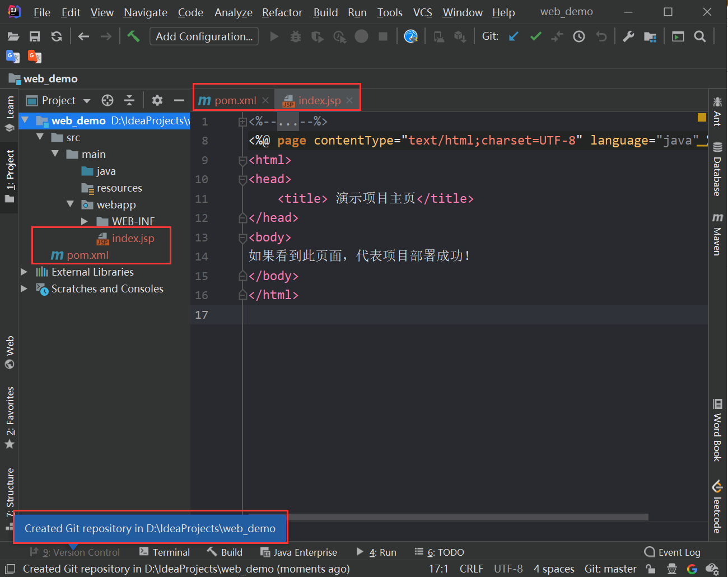Open Search Everywhere magnifier
Viewport: 728px width, 577px height.
click(x=700, y=36)
